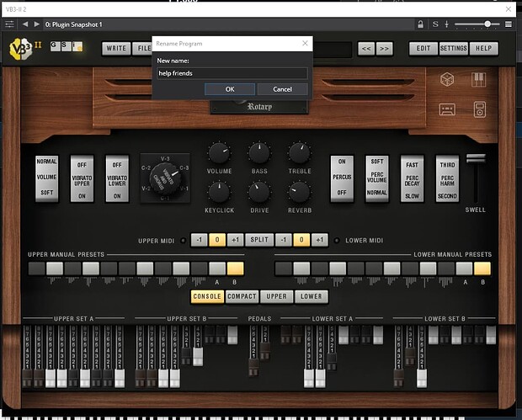Click the cassette tape icon
Viewport: 522px width, 420px height.
[447, 109]
